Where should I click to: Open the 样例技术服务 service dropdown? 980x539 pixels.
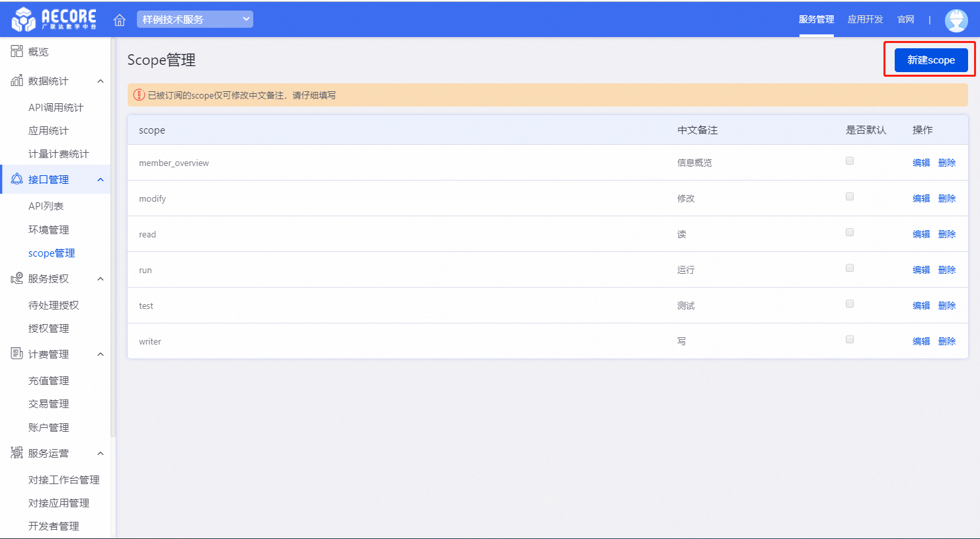tap(195, 19)
